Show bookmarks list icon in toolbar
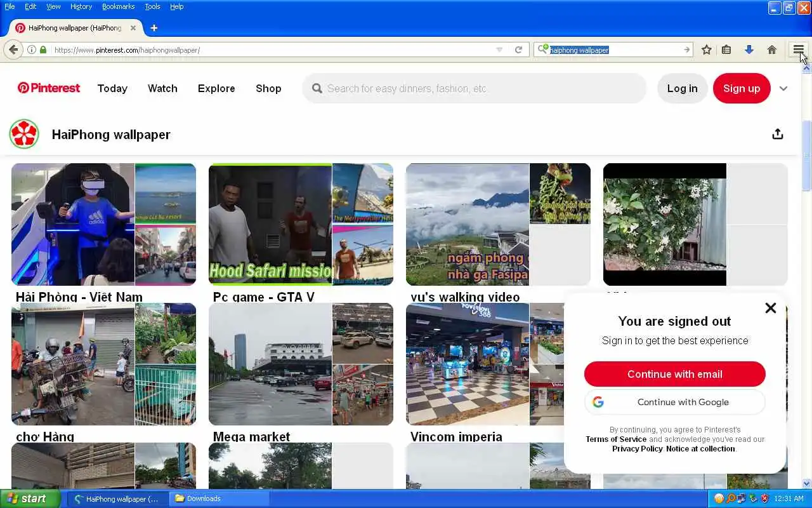The width and height of the screenshot is (812, 508). [726, 50]
